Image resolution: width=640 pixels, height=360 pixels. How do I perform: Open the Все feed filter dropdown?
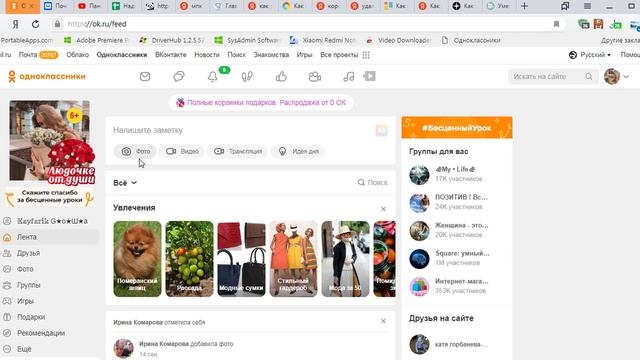click(x=125, y=183)
